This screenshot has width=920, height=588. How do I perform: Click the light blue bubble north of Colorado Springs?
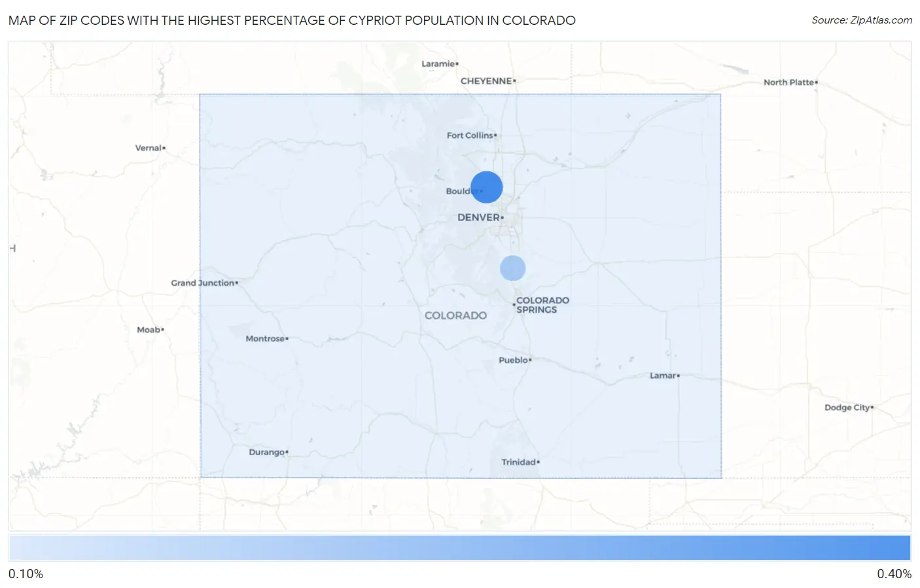click(x=513, y=268)
